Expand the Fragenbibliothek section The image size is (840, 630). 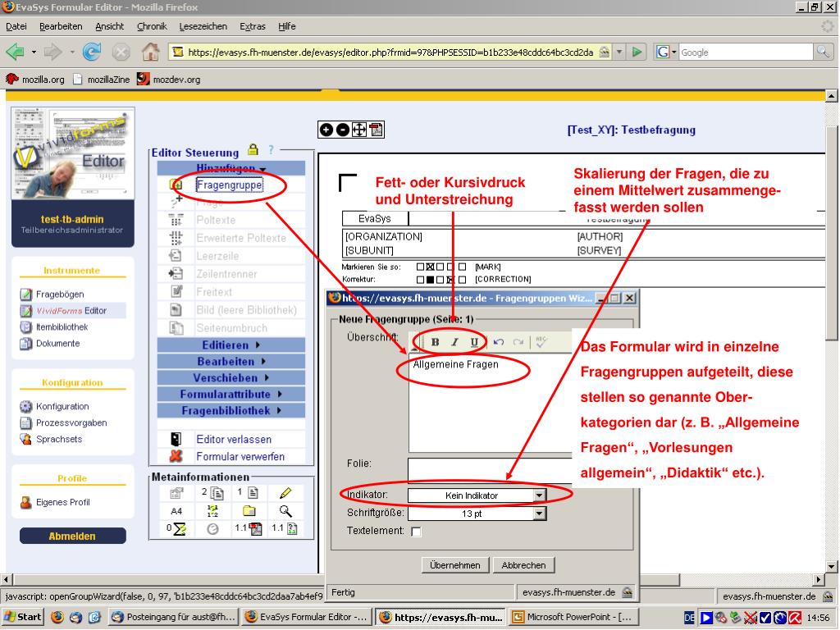pos(231,410)
